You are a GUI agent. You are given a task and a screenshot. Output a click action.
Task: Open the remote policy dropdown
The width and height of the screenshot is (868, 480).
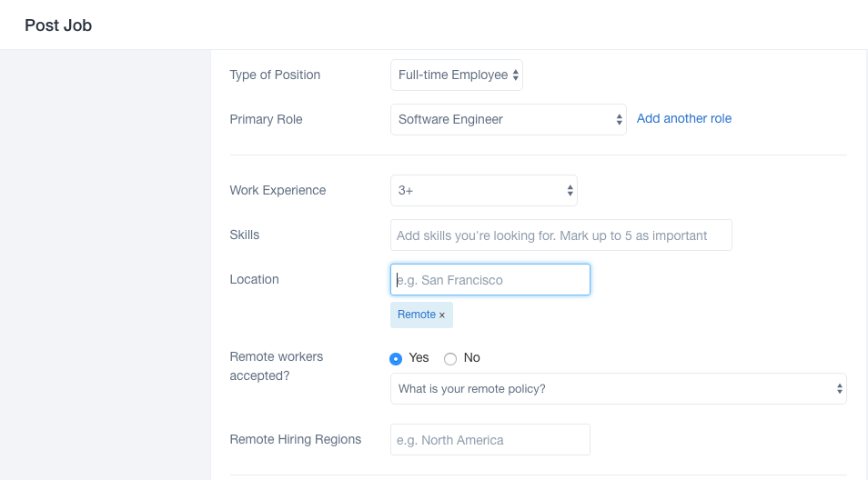[x=618, y=389]
